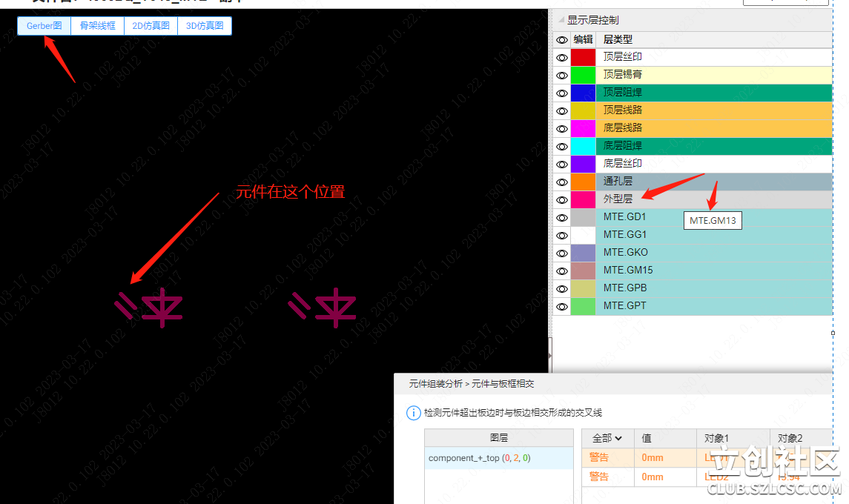This screenshot has width=849, height=504.
Task: Click the info icon beside the detection description
Action: pyautogui.click(x=413, y=413)
